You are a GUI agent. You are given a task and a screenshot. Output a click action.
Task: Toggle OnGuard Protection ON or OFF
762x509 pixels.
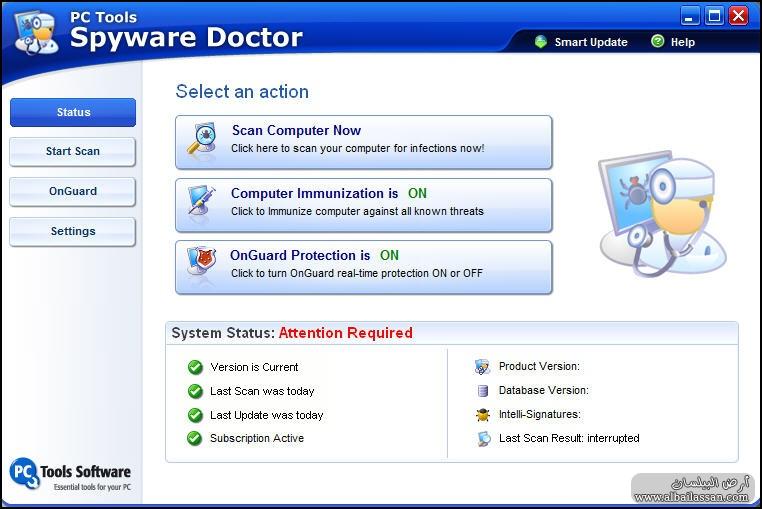[x=364, y=267]
